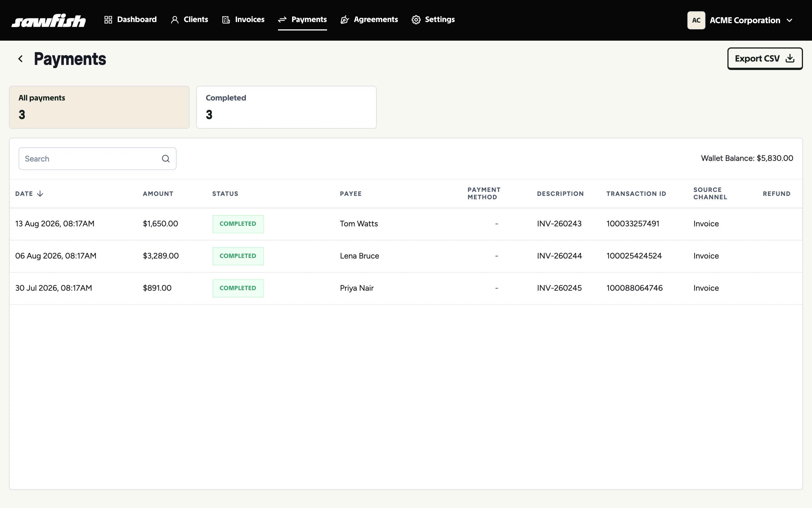Click transaction ID 100088064746
Image resolution: width=812 pixels, height=508 pixels.
point(634,288)
